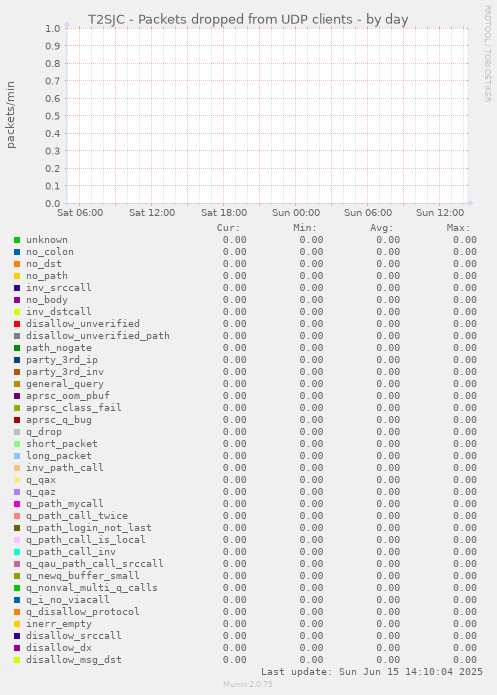Viewport: 497px width, 695px height.
Task: Click the green swatch beside unknown
Action: [x=17, y=240]
